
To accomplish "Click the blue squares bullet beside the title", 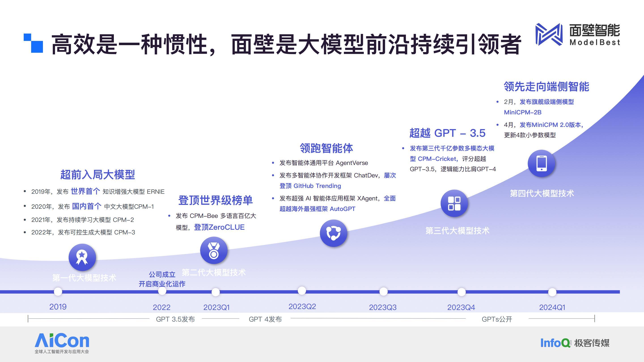I will pyautogui.click(x=33, y=43).
